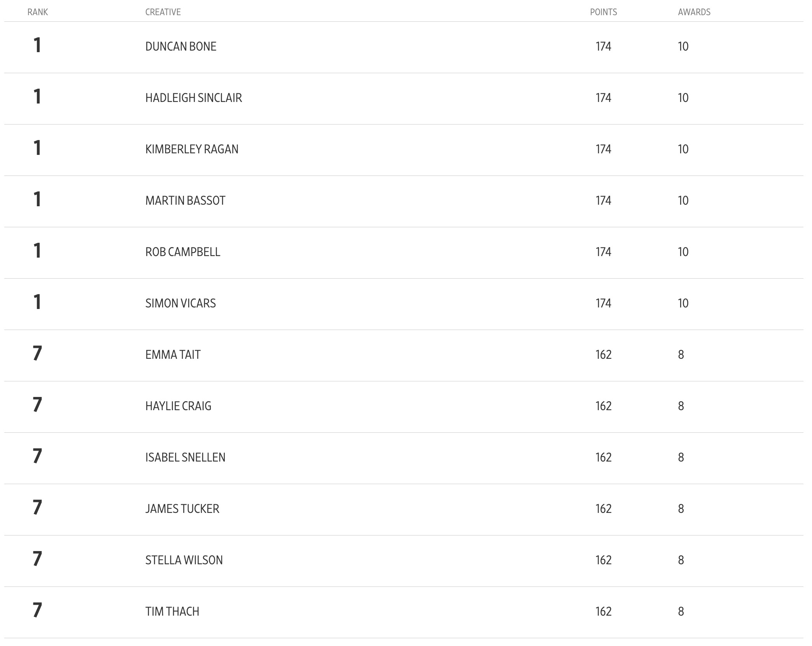812x646 pixels.
Task: Open Hadleigh Sinclair's name link
Action: [x=194, y=98]
